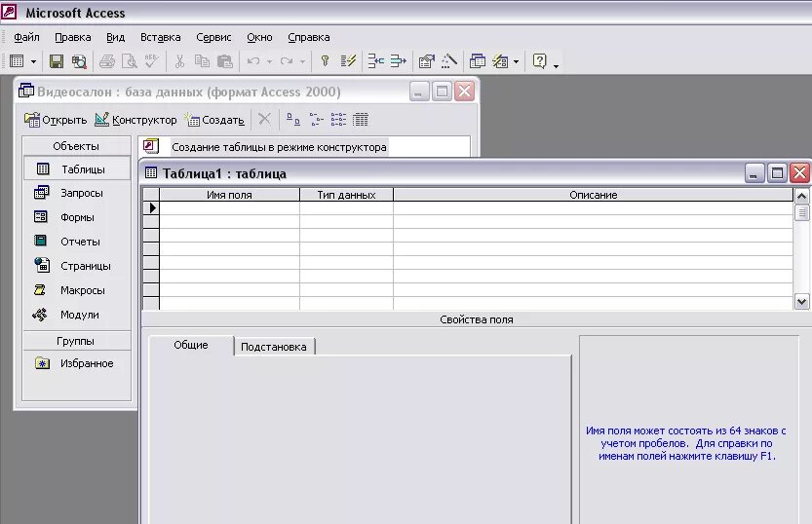
Task: Switch to the Подстановка tab
Action: [274, 347]
